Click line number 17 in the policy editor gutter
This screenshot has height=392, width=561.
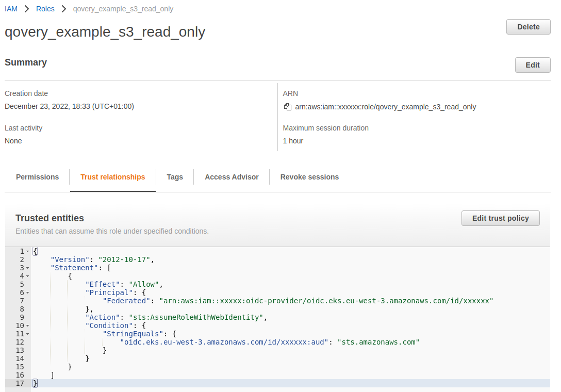(20, 383)
